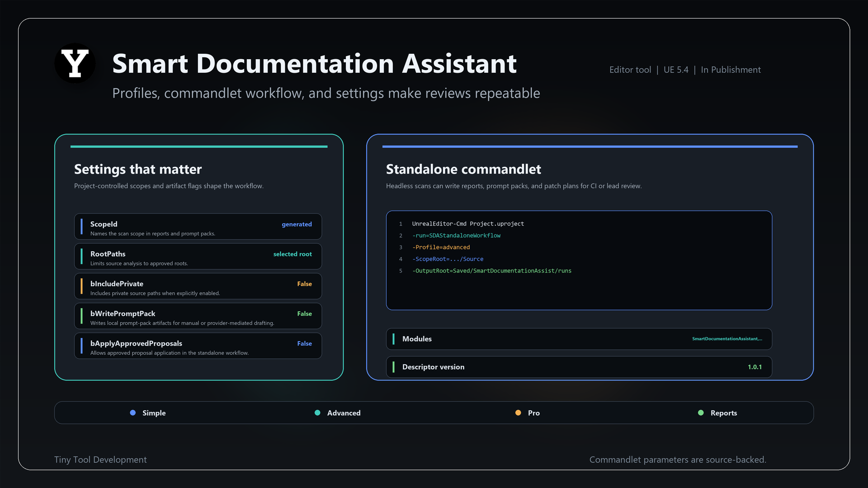
Task: Click the 'Project-controlled scopes' subtitle
Action: click(x=169, y=186)
